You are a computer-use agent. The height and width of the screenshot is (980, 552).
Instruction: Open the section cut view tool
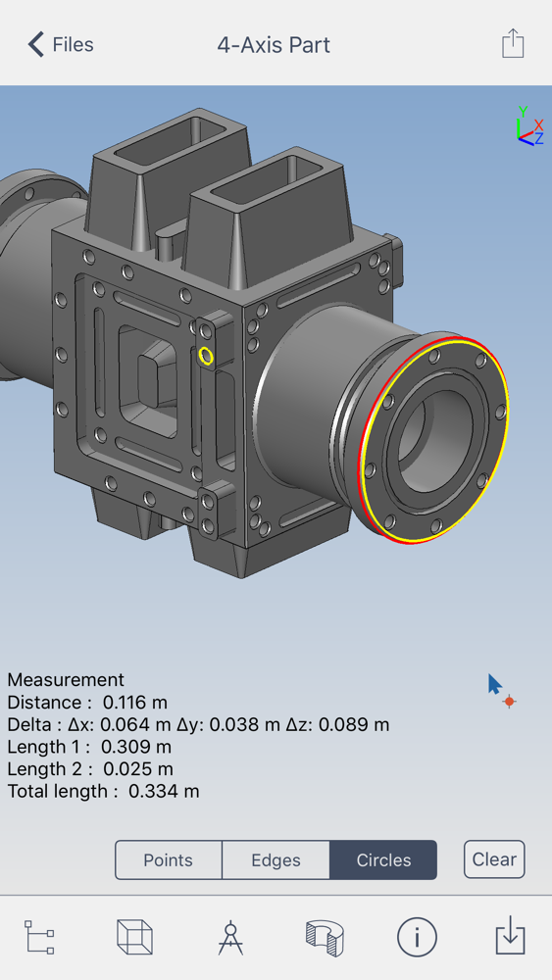point(325,938)
